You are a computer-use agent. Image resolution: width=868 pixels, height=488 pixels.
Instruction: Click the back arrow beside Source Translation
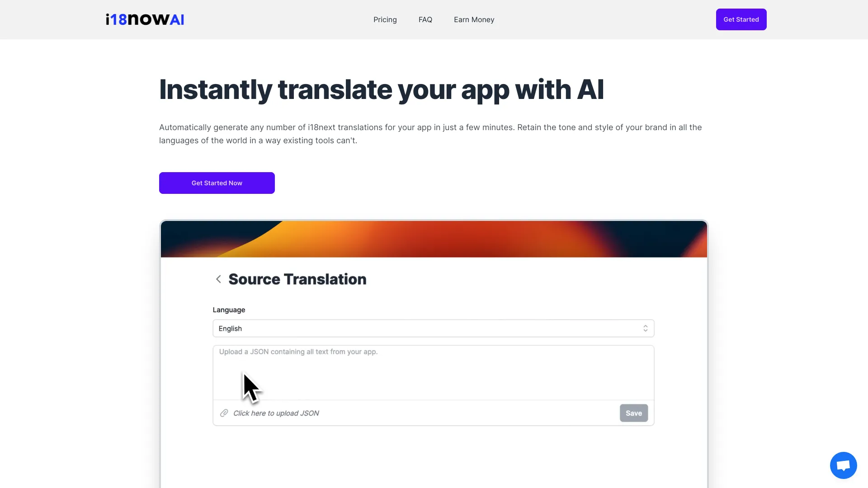[x=218, y=279]
